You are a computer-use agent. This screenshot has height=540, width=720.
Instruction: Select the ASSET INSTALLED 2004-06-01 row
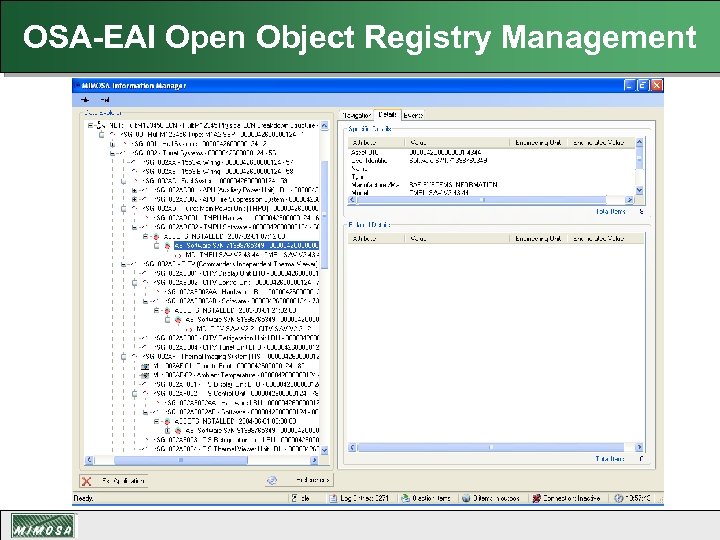[236, 421]
